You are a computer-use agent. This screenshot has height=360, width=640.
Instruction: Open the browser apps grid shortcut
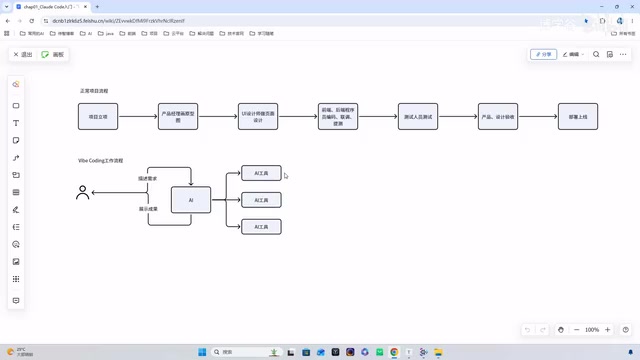(7, 33)
